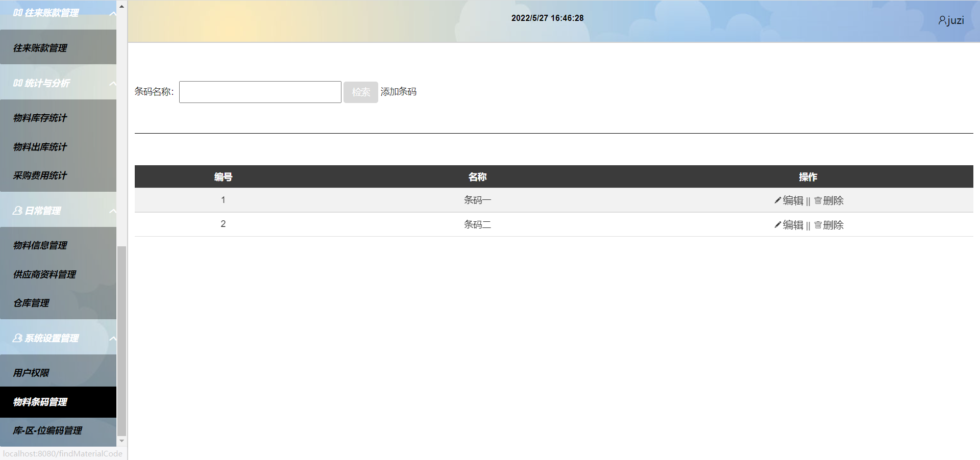Click the number 1 cell in 编号 column
The image size is (980, 460).
point(223,200)
